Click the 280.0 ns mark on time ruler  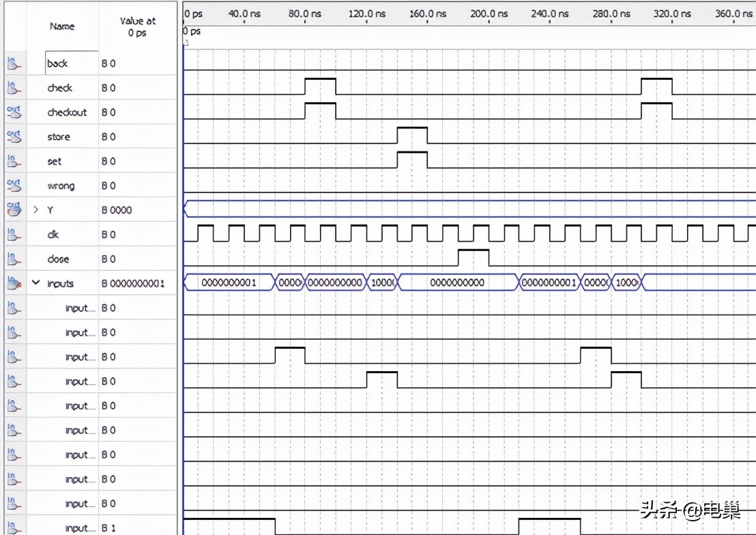pyautogui.click(x=611, y=14)
